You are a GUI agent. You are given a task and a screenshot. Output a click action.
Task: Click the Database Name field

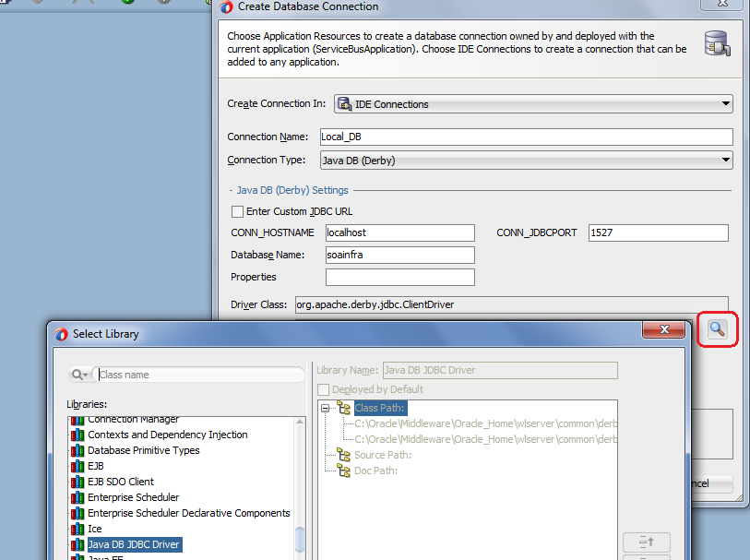pos(399,255)
